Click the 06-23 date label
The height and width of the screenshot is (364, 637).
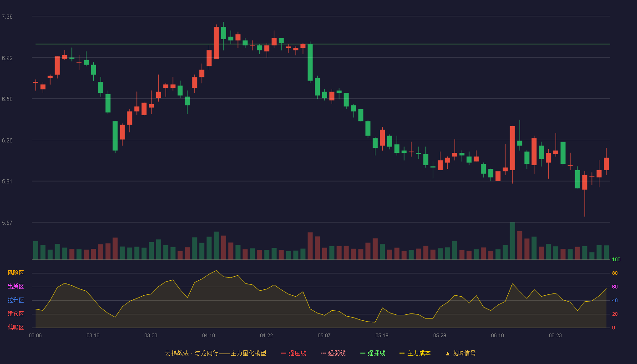555,335
